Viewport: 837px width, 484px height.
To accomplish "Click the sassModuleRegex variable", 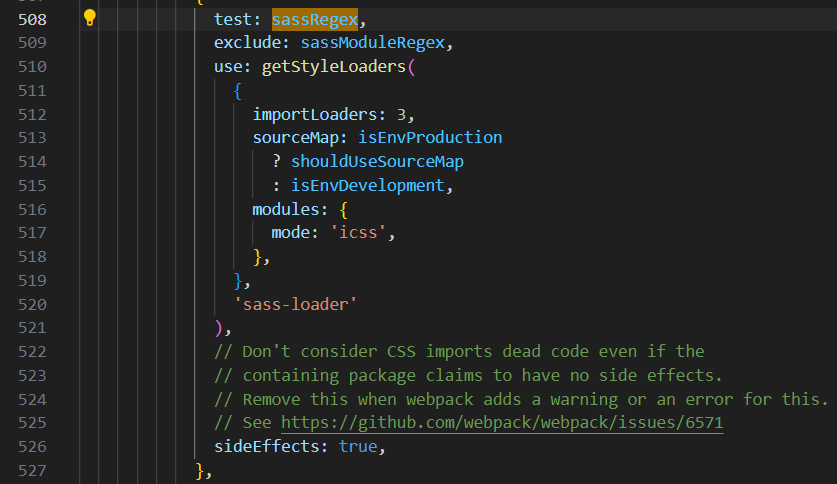I will pos(373,43).
